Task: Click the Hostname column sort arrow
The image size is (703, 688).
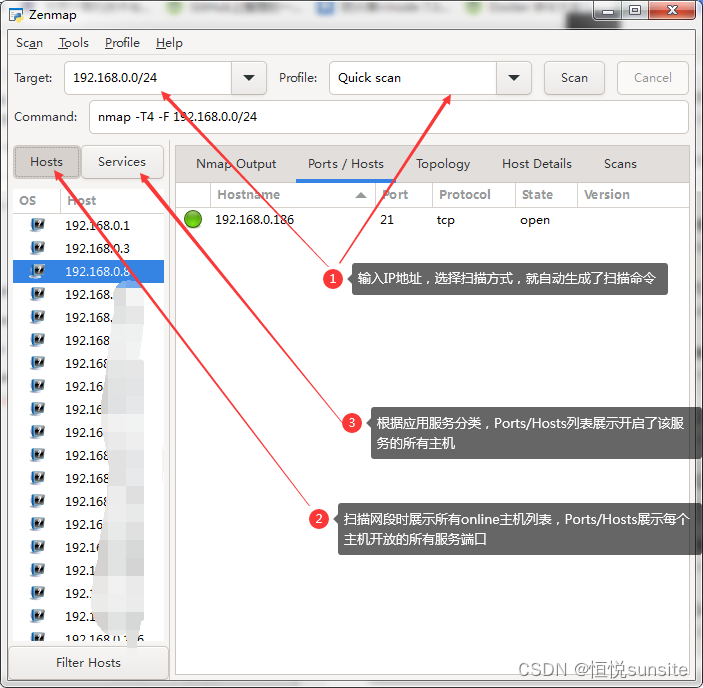Action: click(x=361, y=195)
